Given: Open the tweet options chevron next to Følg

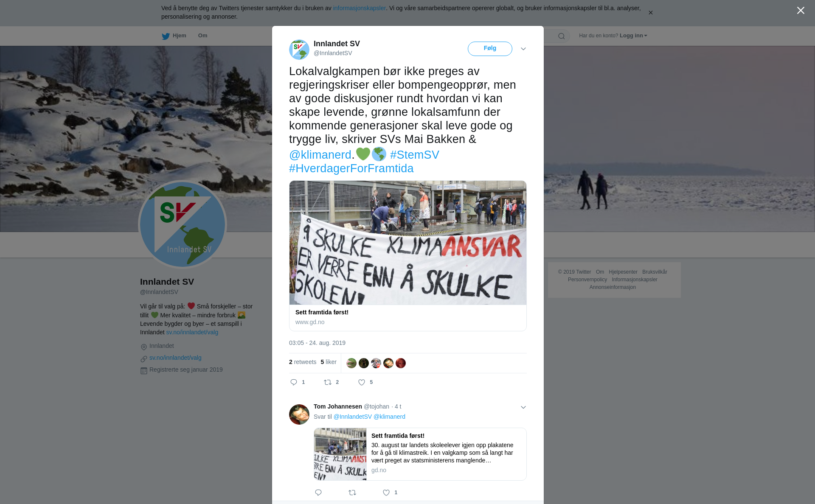Looking at the screenshot, I should click(523, 49).
